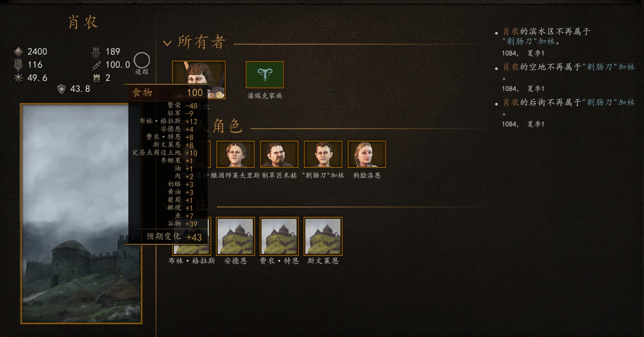Open the 斯文莱恩 village thumbnail

(x=323, y=236)
